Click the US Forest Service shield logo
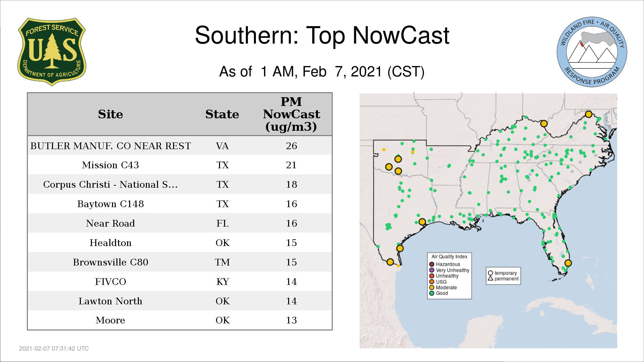The width and height of the screenshot is (644, 362). pos(52,52)
